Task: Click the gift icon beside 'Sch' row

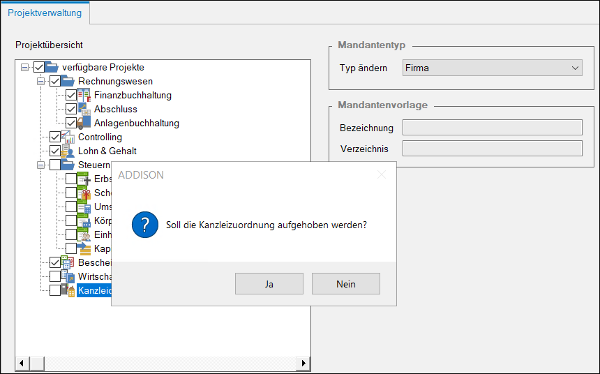Action: coord(84,193)
